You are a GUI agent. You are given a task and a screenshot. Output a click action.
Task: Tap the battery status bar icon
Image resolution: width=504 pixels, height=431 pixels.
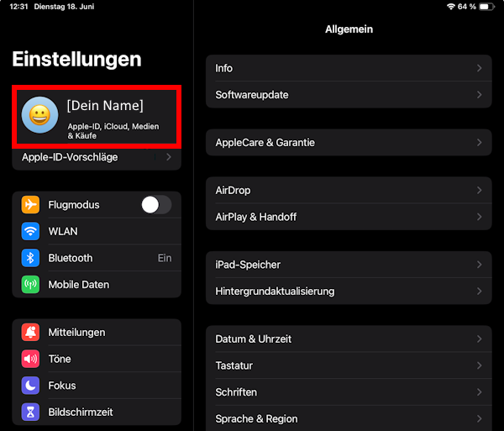(486, 7)
